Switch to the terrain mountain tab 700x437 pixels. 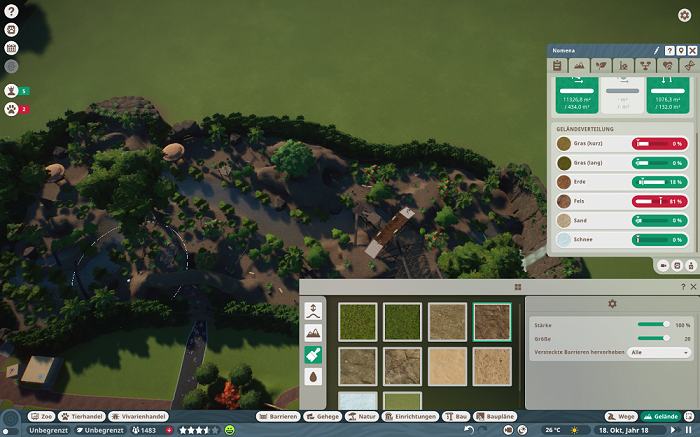coord(579,65)
